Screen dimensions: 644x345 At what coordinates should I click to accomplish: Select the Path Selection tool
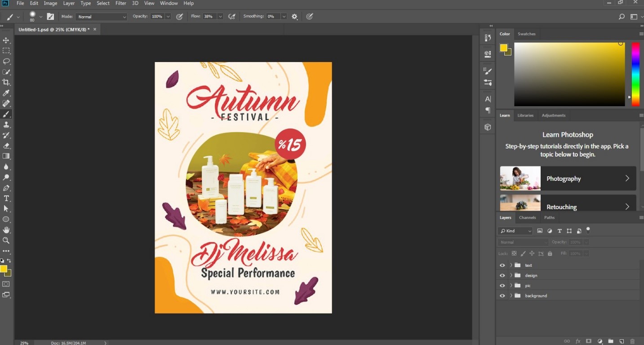[6, 209]
